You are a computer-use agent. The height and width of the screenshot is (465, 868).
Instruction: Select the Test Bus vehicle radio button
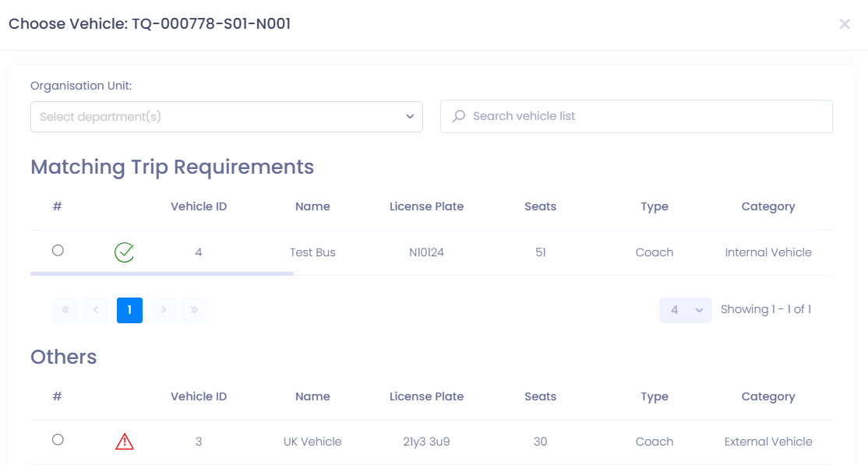pos(58,251)
